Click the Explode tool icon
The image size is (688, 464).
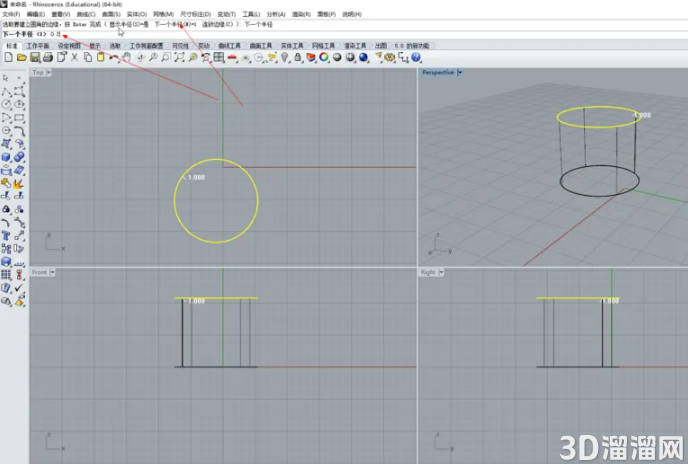19,183
